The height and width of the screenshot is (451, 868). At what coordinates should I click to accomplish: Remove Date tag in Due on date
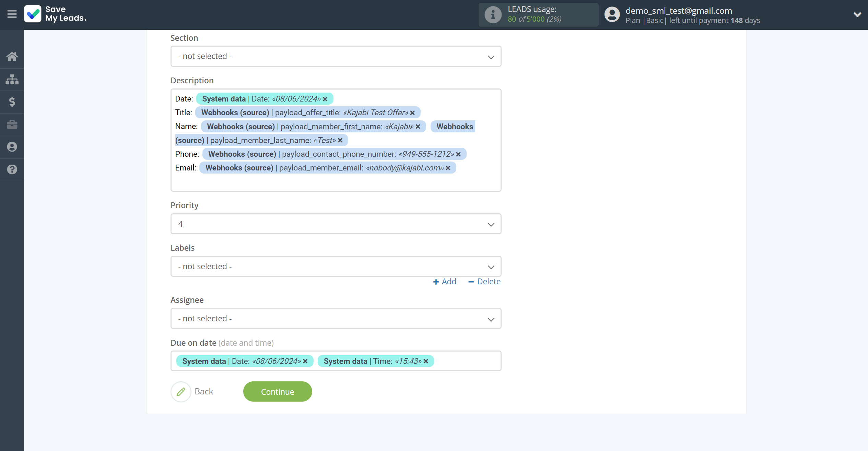tap(305, 361)
